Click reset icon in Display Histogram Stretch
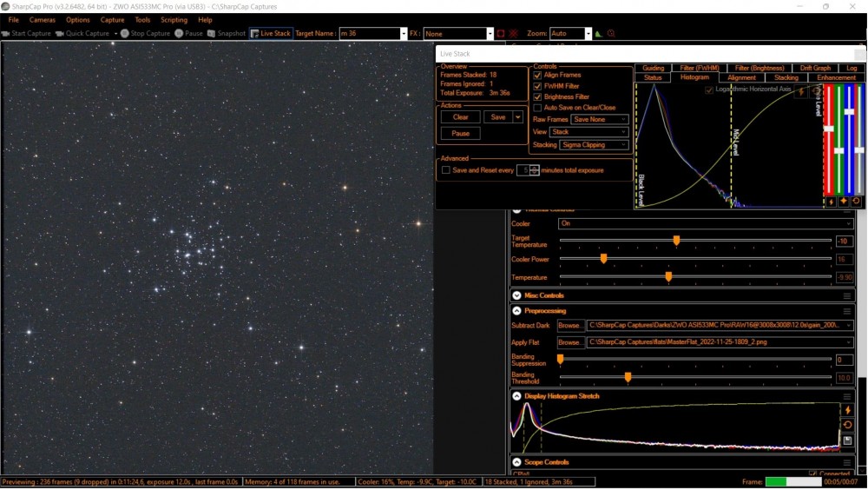868x490 pixels. (x=847, y=425)
